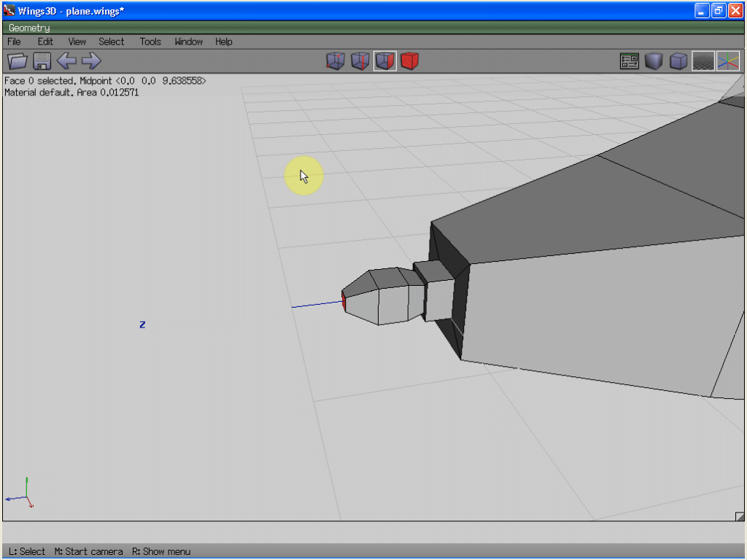Select face selection mode cube icon
The width and height of the screenshot is (747, 560).
tap(384, 61)
